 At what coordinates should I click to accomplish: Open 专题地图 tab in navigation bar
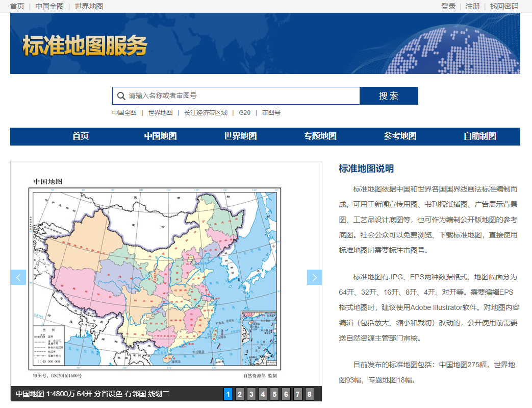(x=320, y=136)
